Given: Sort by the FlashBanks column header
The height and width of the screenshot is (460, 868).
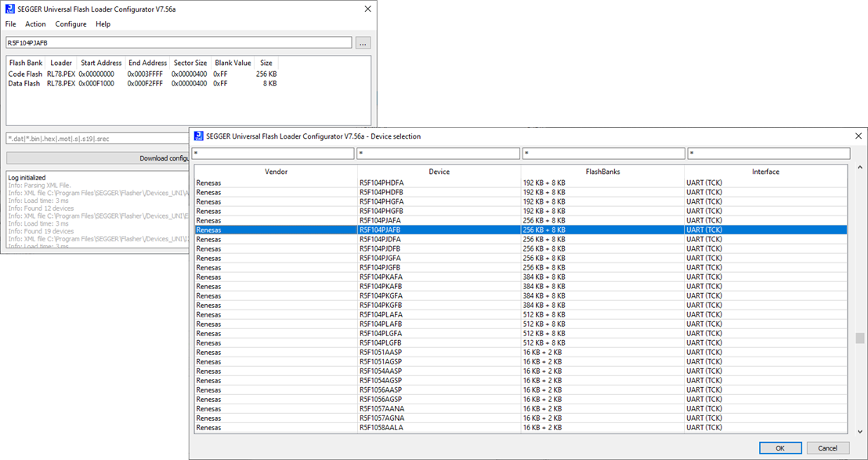Looking at the screenshot, I should click(x=602, y=172).
